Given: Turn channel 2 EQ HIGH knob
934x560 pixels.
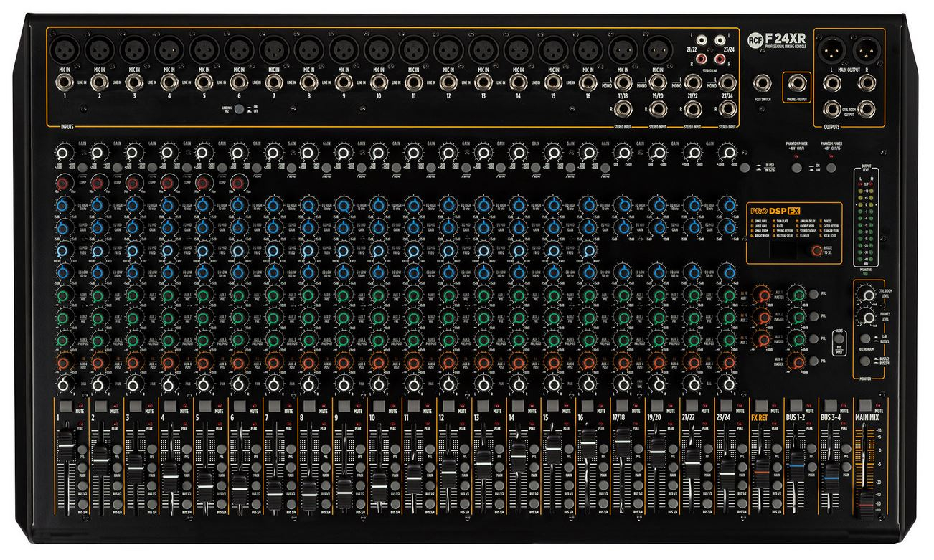Looking at the screenshot, I should click(x=98, y=206).
